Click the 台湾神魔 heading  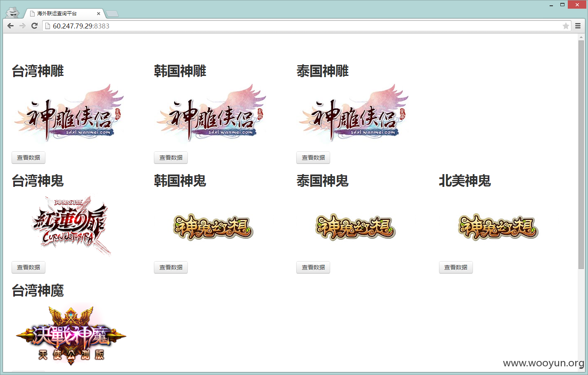(38, 290)
